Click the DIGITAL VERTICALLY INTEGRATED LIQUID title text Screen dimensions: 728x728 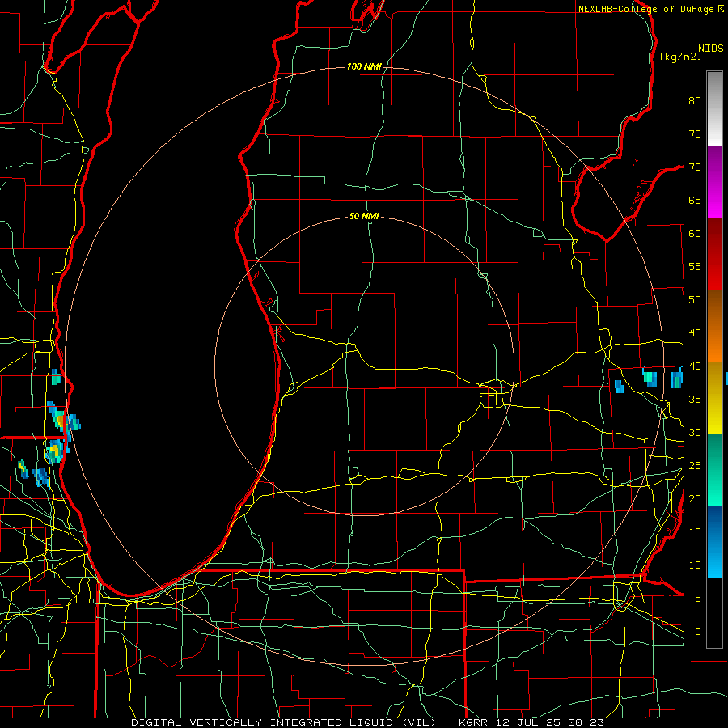(x=283, y=722)
